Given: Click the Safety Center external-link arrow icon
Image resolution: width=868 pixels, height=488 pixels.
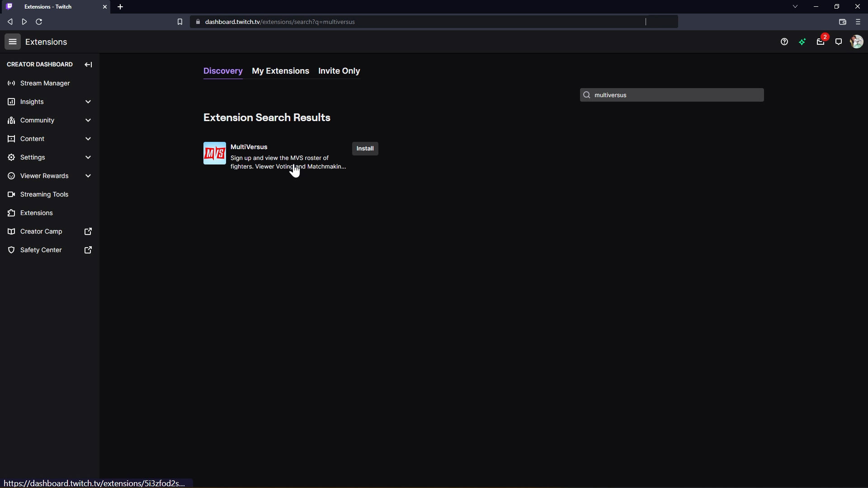Looking at the screenshot, I should (x=88, y=250).
